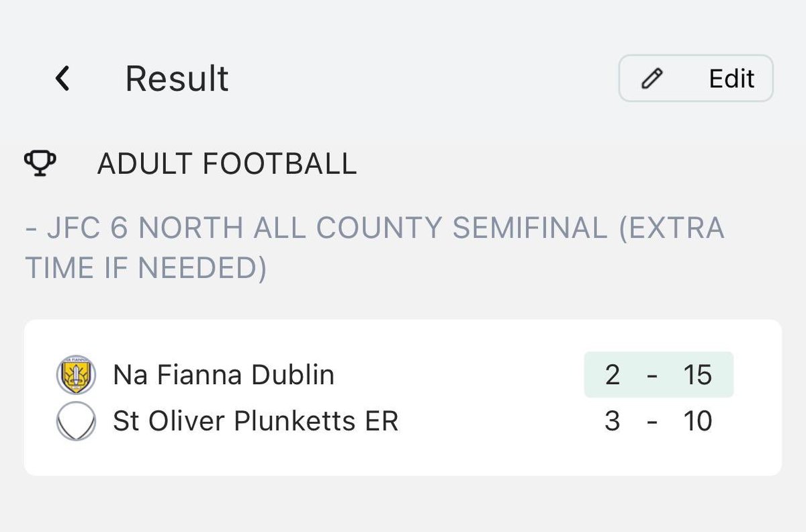Image resolution: width=806 pixels, height=532 pixels.
Task: Tap the dash in St Oliver Plunketts' score
Action: [652, 421]
